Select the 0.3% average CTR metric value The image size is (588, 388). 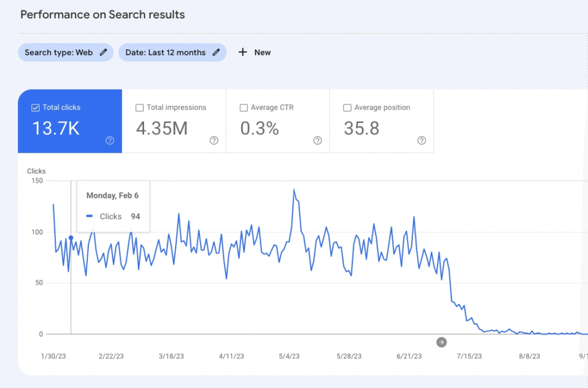[259, 129]
